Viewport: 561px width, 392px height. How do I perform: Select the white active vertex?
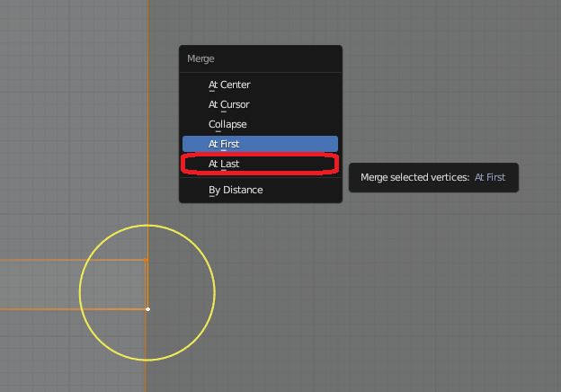click(147, 309)
